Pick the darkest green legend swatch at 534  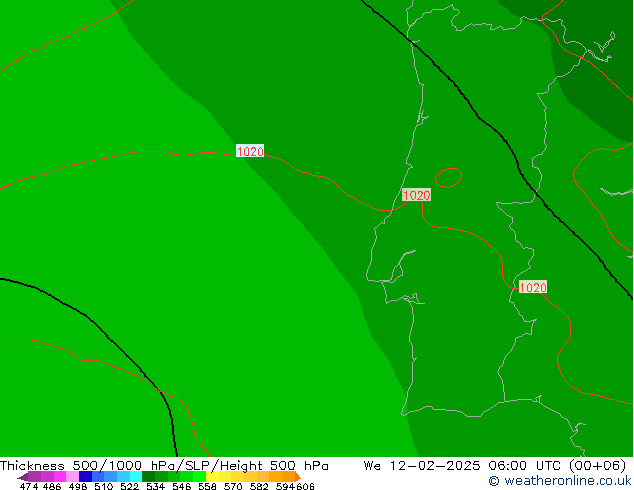click(x=148, y=476)
